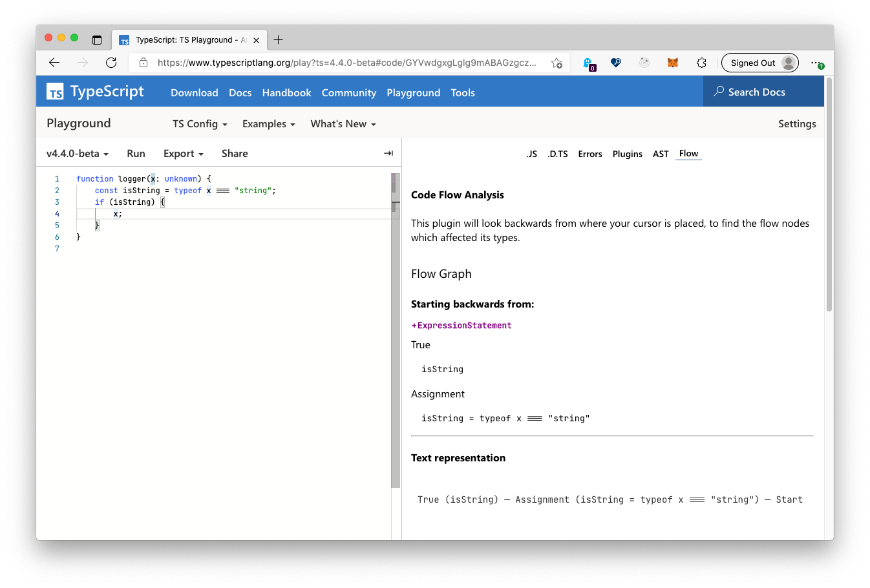Switch to the Plugins tab
The width and height of the screenshot is (870, 588).
(628, 154)
